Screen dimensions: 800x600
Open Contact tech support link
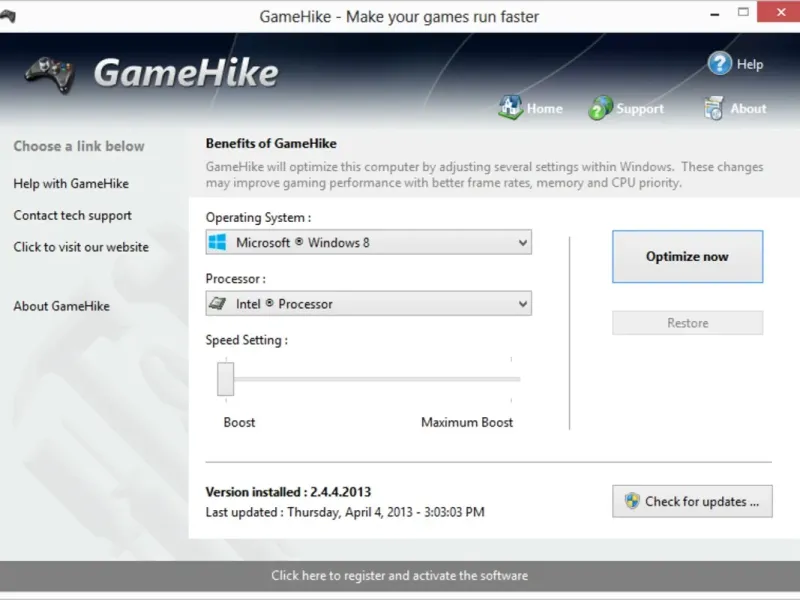(x=72, y=215)
